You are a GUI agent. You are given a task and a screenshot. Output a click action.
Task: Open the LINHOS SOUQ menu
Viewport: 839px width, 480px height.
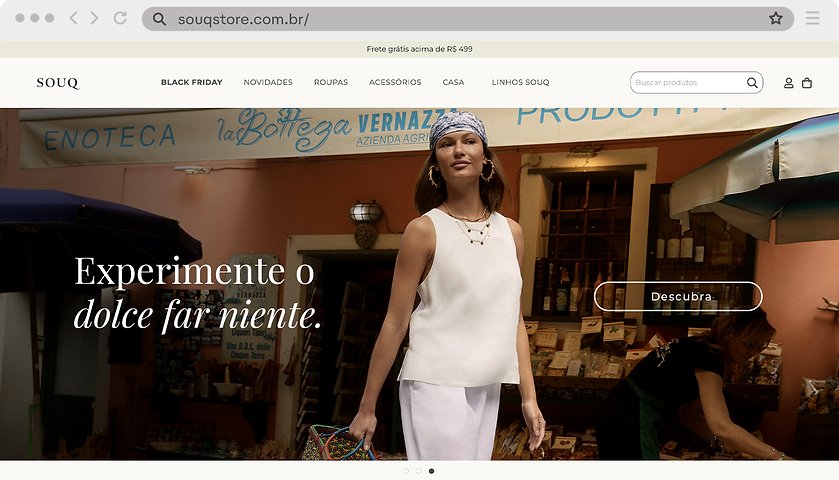521,82
